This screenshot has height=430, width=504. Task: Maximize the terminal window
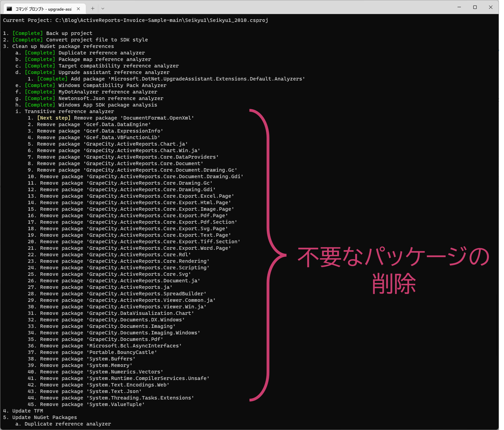pos(475,7)
